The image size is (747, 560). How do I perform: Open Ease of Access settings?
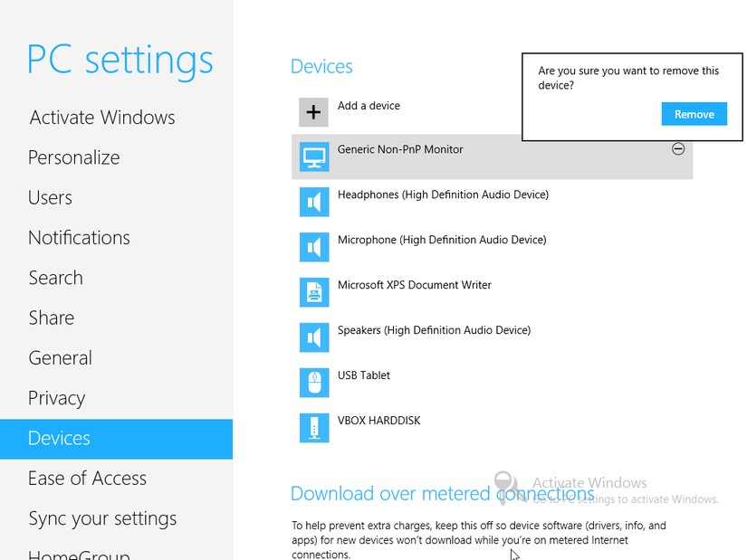[87, 479]
